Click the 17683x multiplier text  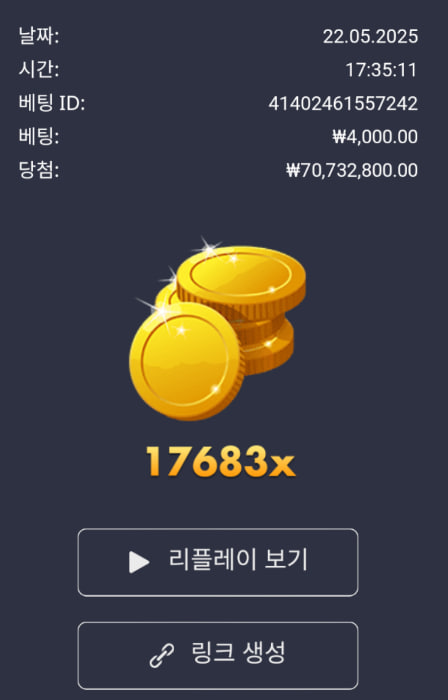click(x=220, y=461)
